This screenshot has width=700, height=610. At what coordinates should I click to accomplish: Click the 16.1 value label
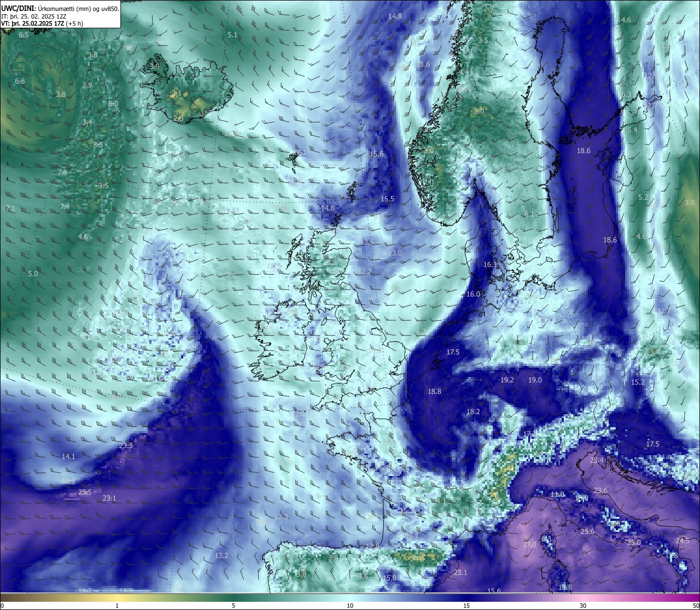click(x=490, y=265)
